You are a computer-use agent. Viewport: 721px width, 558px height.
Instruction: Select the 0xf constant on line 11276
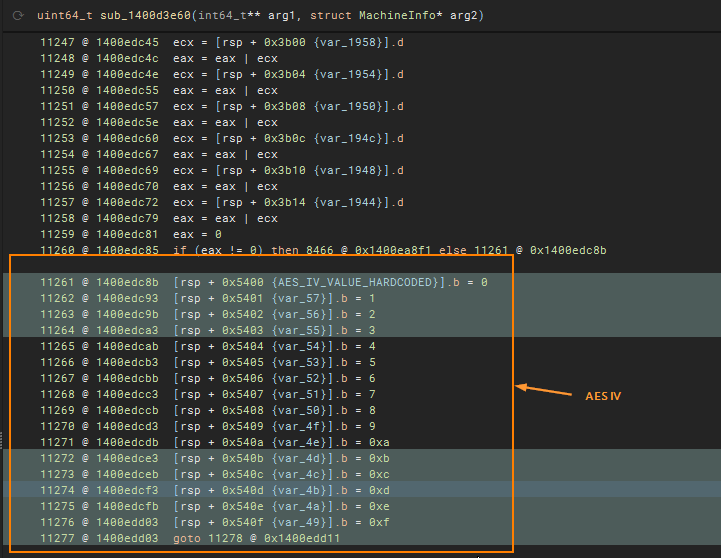tap(379, 522)
